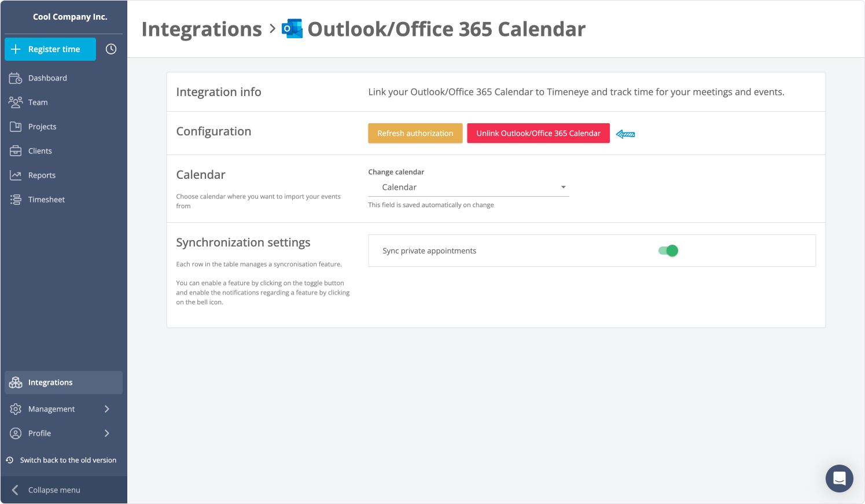Unlink Outlook/Office 365 Calendar
The height and width of the screenshot is (504, 865).
[x=538, y=133]
